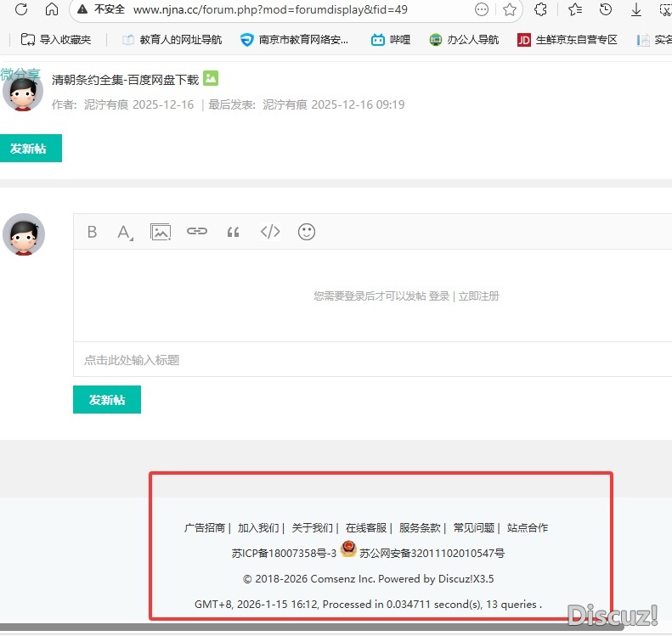Viewport: 672px width, 636px height.
Task: Go to browser home page icon
Action: click(52, 9)
